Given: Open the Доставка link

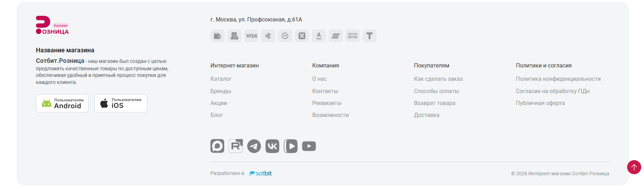Looking at the screenshot, I should (x=427, y=115).
